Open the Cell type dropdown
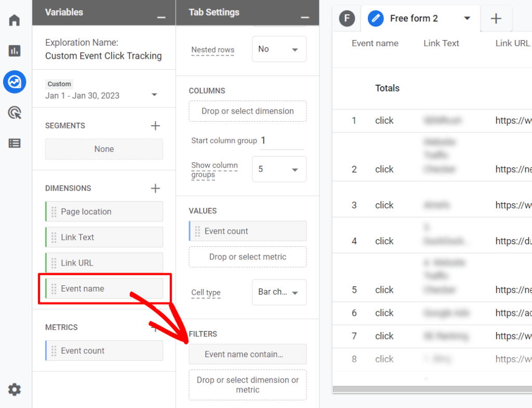532x408 pixels. pos(279,292)
